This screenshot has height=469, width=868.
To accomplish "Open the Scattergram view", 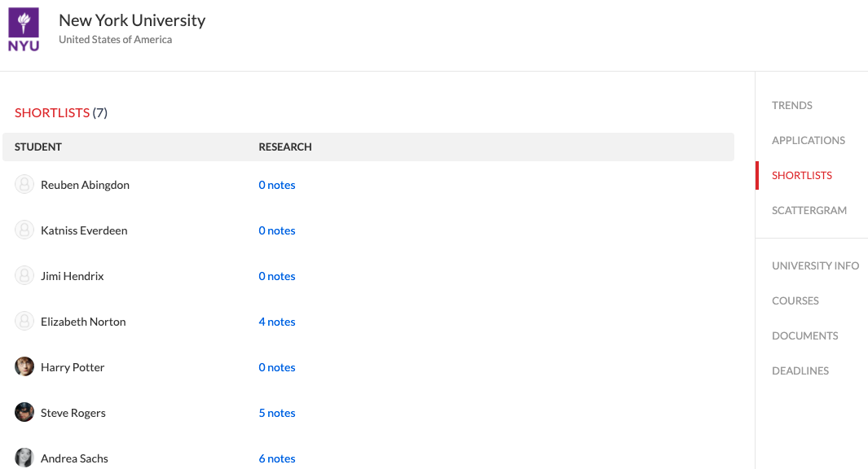I will [x=809, y=210].
